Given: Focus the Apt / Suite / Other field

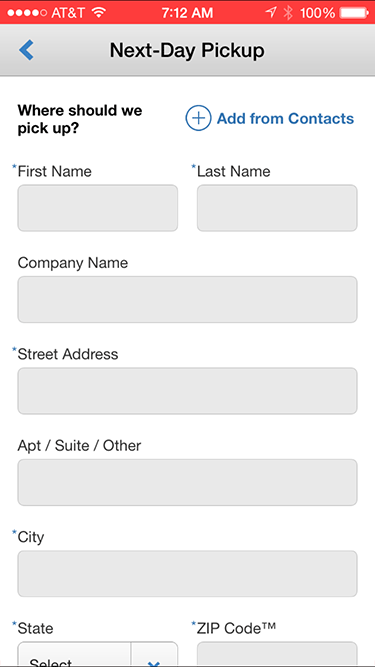Looking at the screenshot, I should tap(188, 482).
